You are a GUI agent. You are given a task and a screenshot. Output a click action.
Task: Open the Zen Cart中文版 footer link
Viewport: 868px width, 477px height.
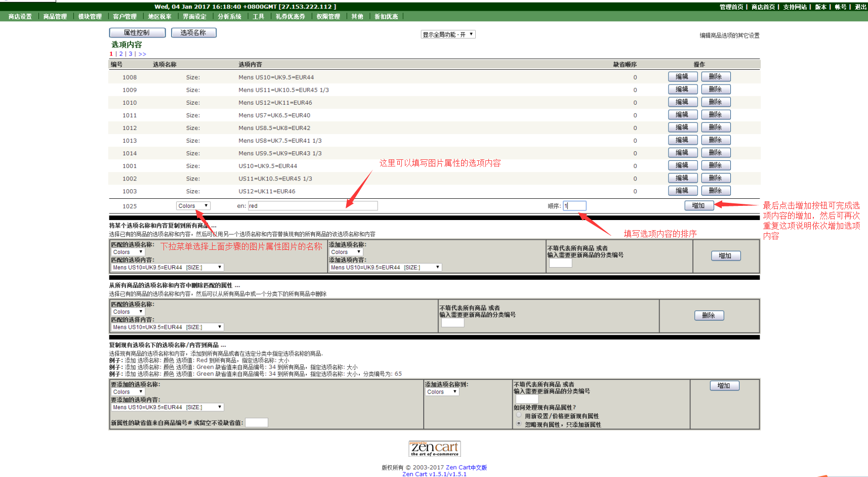point(466,467)
